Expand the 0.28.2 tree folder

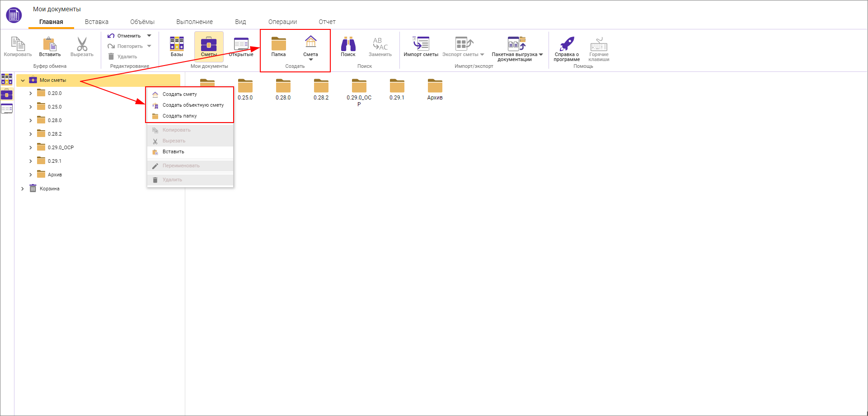[31, 134]
